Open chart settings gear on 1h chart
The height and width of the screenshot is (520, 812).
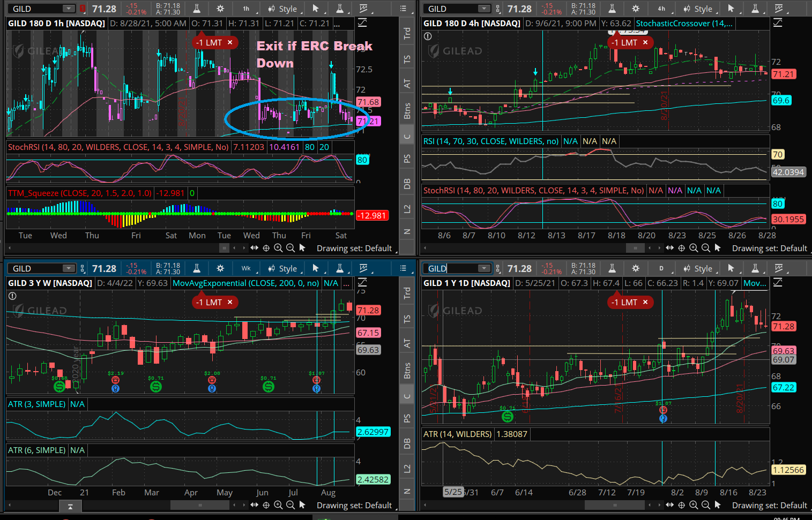coord(220,9)
